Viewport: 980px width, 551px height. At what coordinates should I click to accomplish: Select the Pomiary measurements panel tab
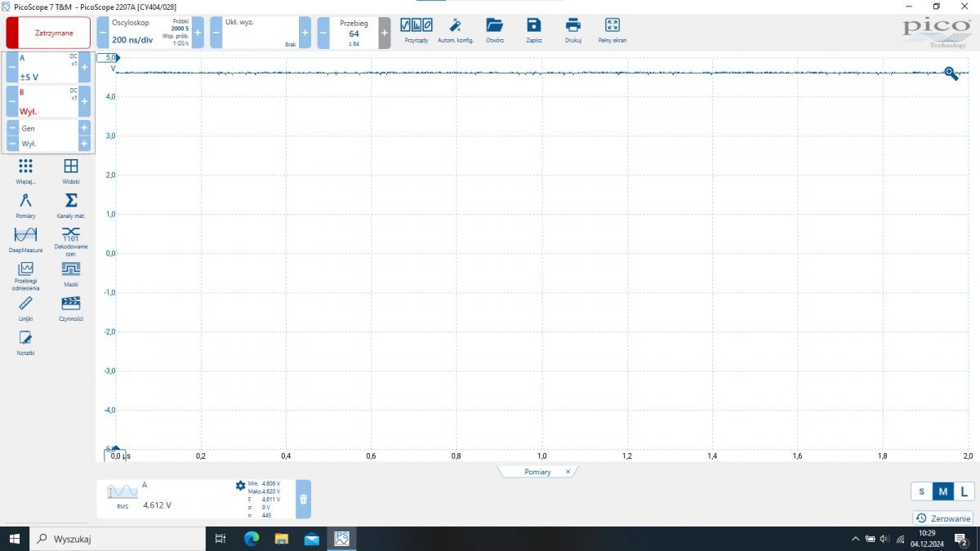click(x=537, y=472)
